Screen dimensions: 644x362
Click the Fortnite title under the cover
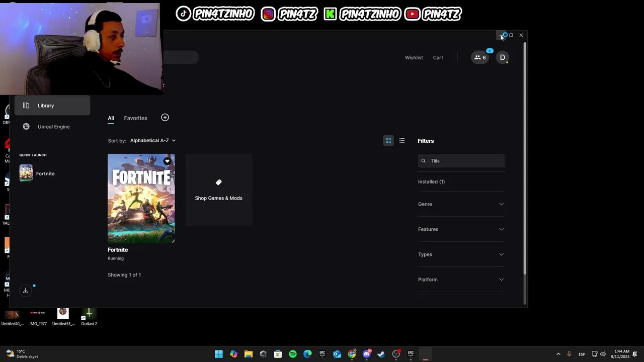118,250
